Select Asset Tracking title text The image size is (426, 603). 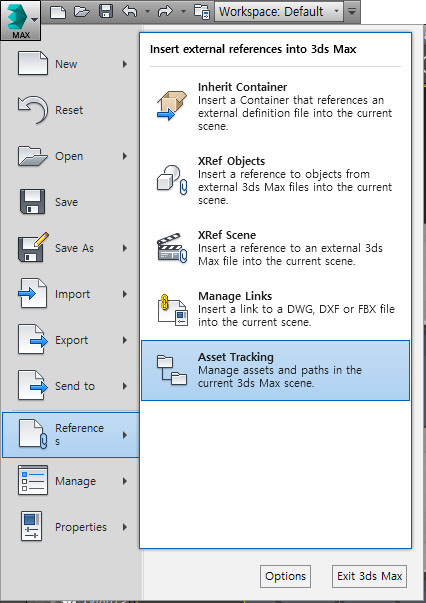236,357
